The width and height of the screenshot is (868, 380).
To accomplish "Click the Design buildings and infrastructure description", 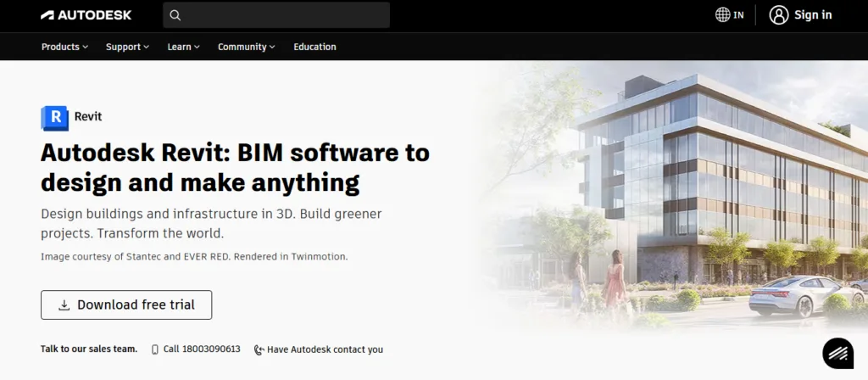I will click(211, 223).
